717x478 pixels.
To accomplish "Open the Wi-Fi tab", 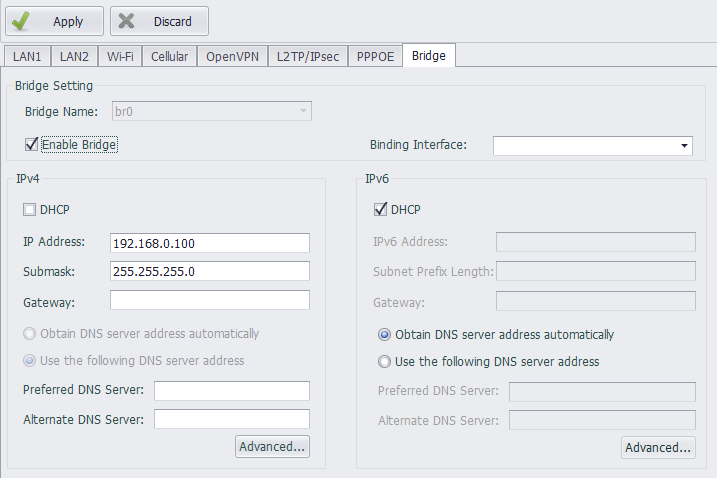I will pos(121,57).
